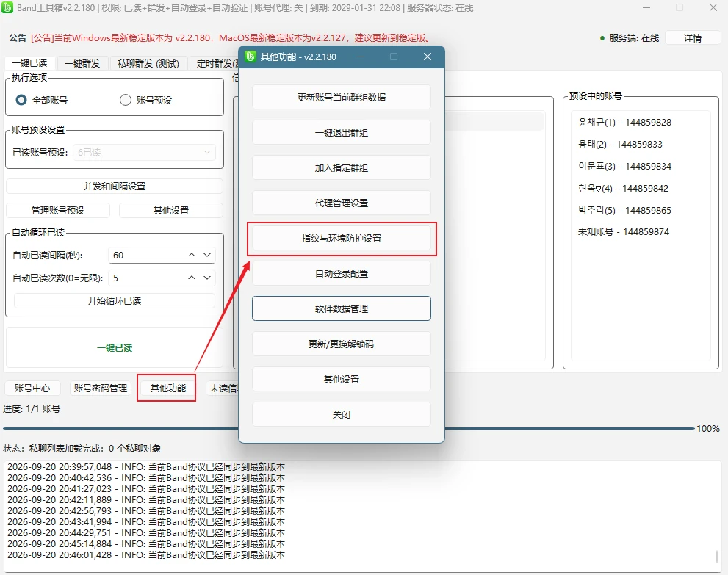Open the 定时群发 tab

(214, 64)
